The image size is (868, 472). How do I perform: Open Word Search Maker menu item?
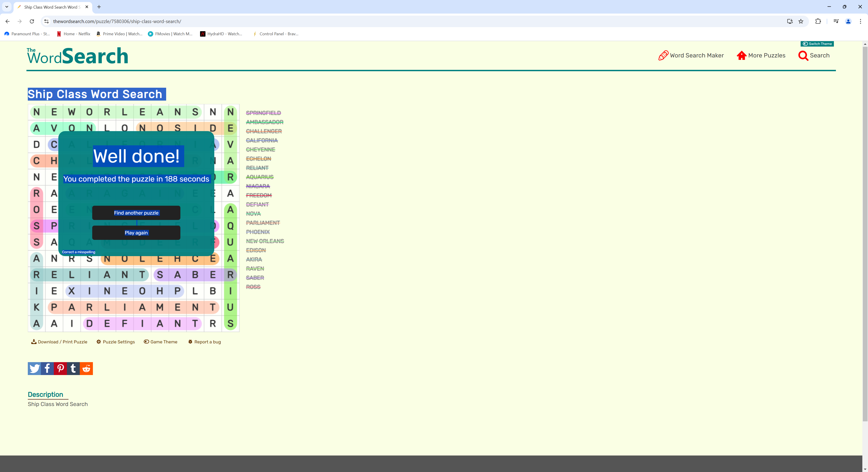[691, 56]
